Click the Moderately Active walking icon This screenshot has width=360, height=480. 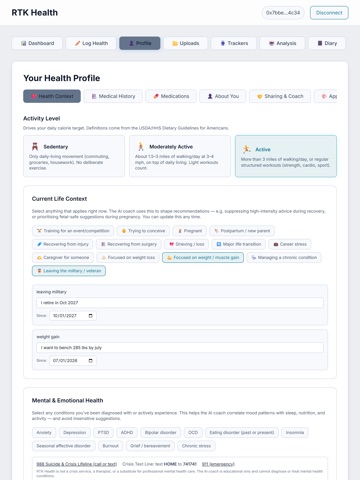(141, 147)
